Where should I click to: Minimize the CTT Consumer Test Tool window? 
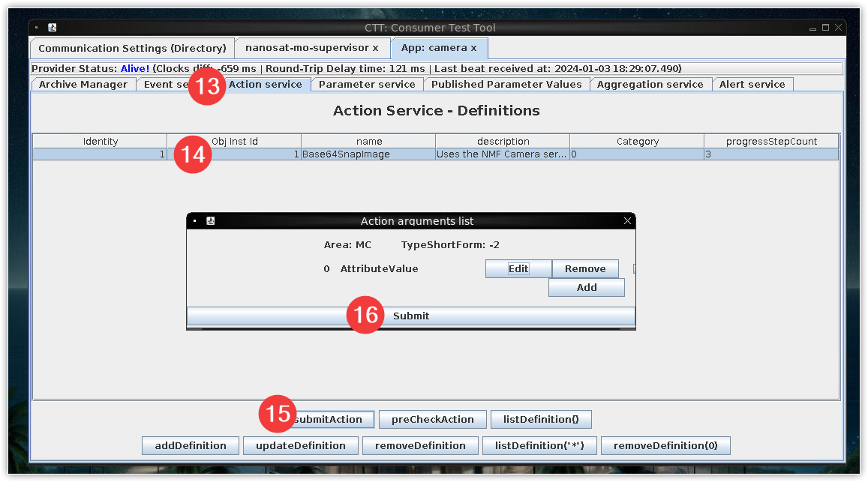pos(812,28)
